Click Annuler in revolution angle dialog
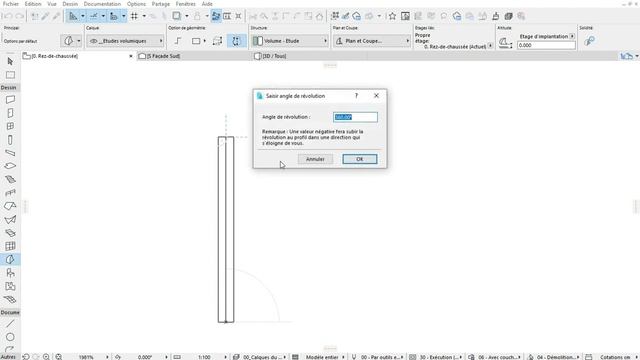Screen dimensions: 640x360 315,159
